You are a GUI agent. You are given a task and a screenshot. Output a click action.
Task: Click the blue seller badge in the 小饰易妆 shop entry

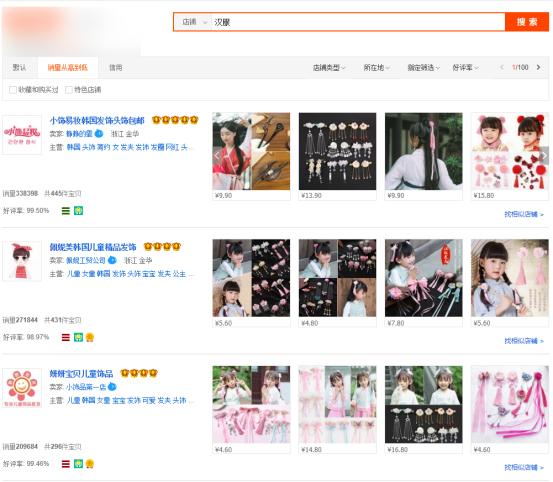coord(99,134)
